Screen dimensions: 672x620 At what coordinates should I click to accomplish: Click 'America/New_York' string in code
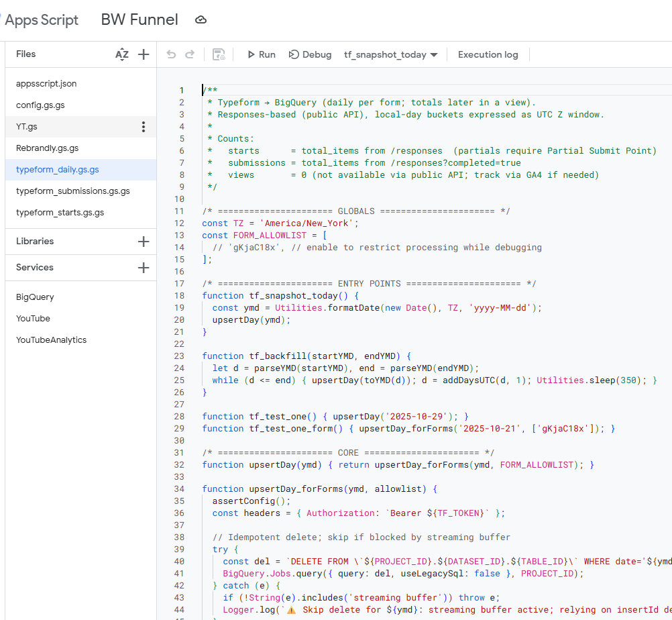[306, 223]
